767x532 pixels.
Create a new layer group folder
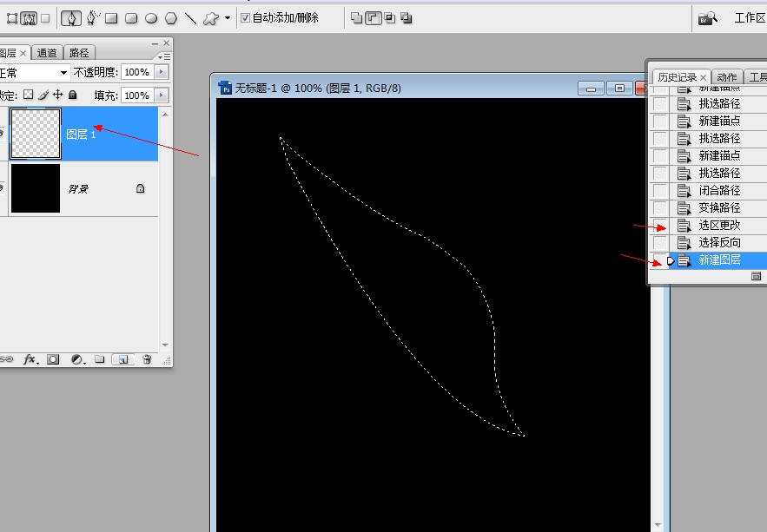point(99,358)
